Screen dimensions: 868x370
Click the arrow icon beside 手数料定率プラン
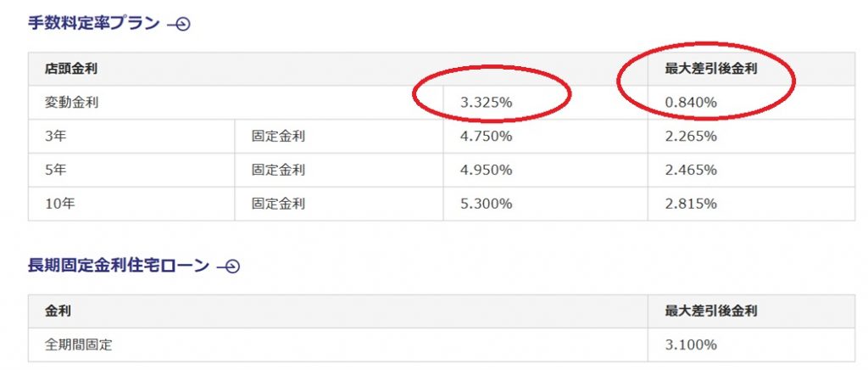[x=179, y=24]
